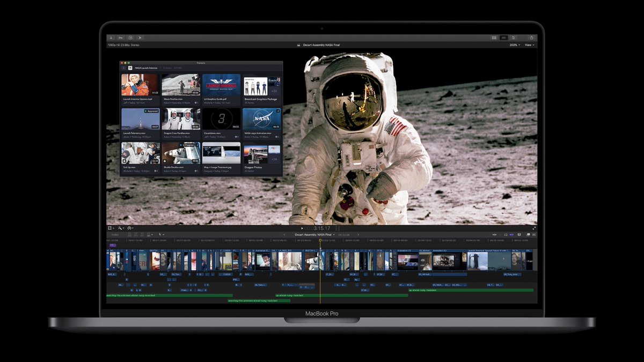
Task: Open Background Tasks checkmark icon
Action: (130, 38)
